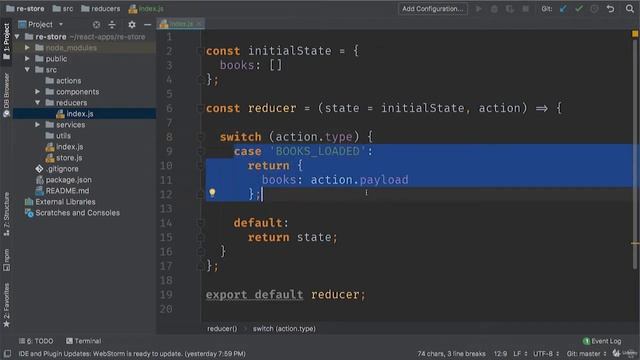Click the IDE and Plugin Updates status message
This screenshot has height=360, width=640.
pos(132,353)
